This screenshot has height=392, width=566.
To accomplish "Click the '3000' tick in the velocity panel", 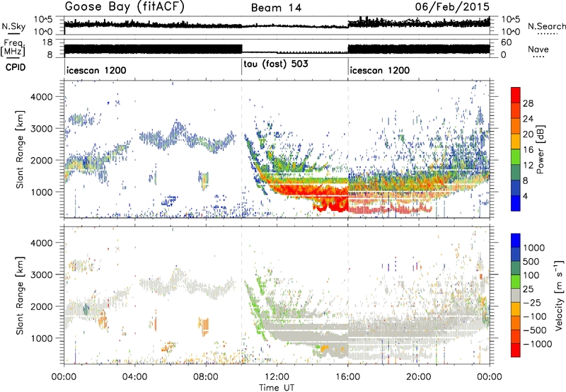I will point(41,275).
